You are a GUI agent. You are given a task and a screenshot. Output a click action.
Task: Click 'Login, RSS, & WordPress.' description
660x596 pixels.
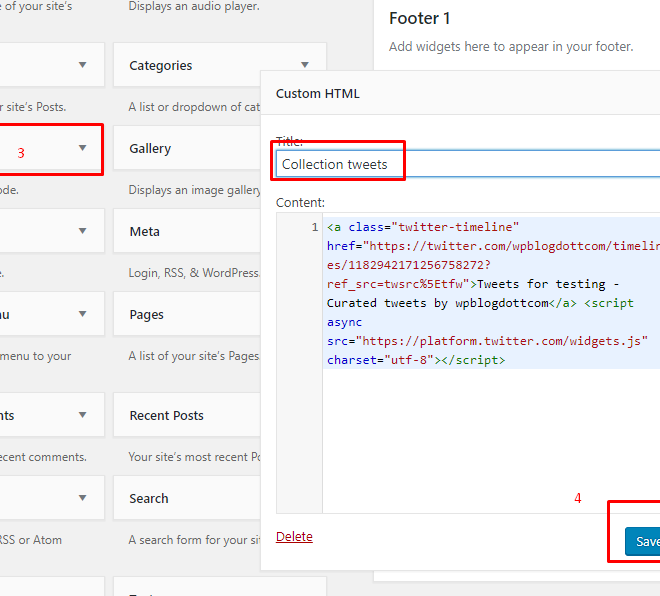tap(194, 273)
